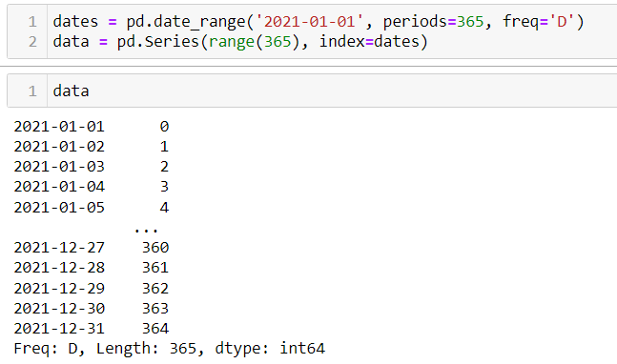The width and height of the screenshot is (617, 364).
Task: Click the second code line defining data Series
Action: pyautogui.click(x=240, y=41)
